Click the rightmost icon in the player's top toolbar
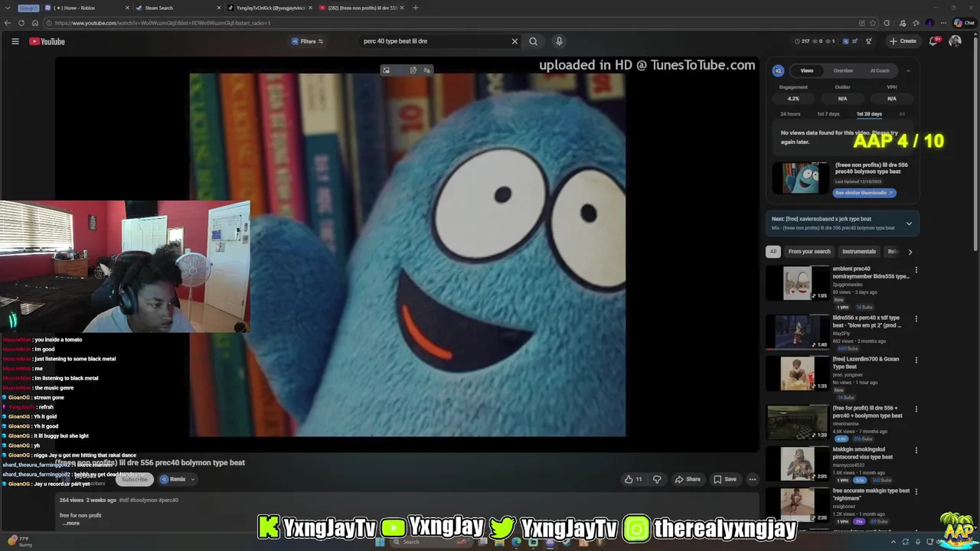 tap(427, 70)
